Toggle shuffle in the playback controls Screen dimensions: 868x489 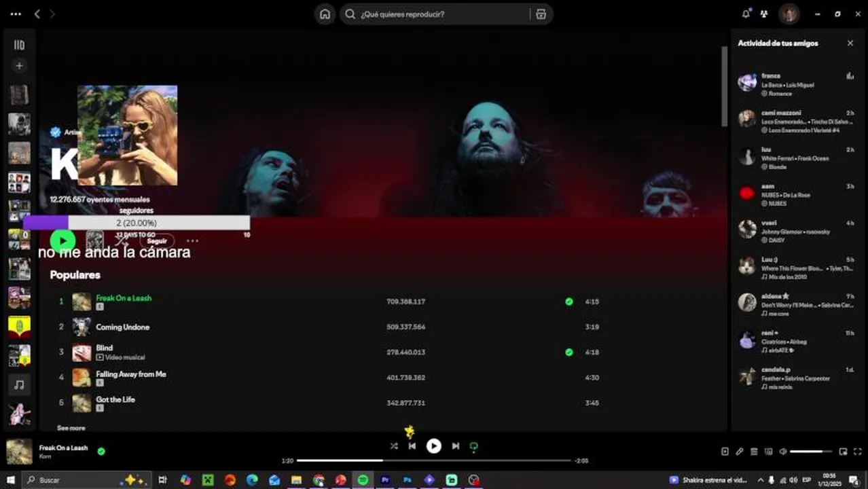394,446
